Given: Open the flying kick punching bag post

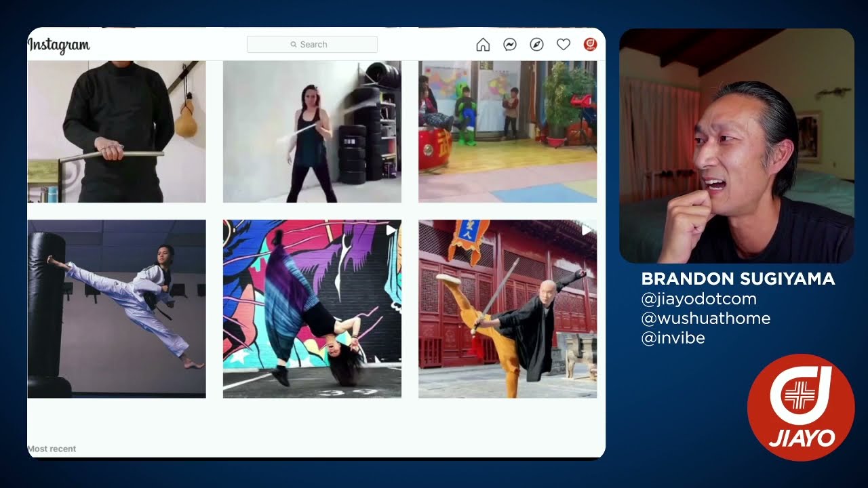Looking at the screenshot, I should click(117, 309).
